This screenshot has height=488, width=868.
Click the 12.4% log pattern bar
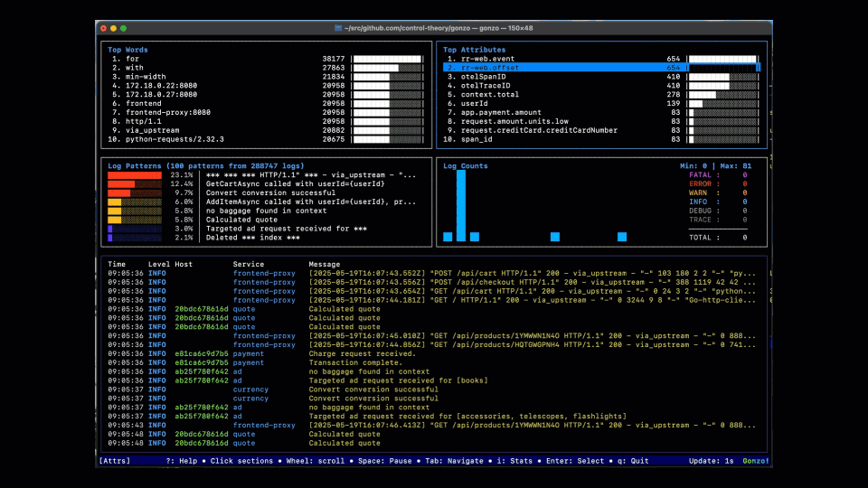[135, 183]
